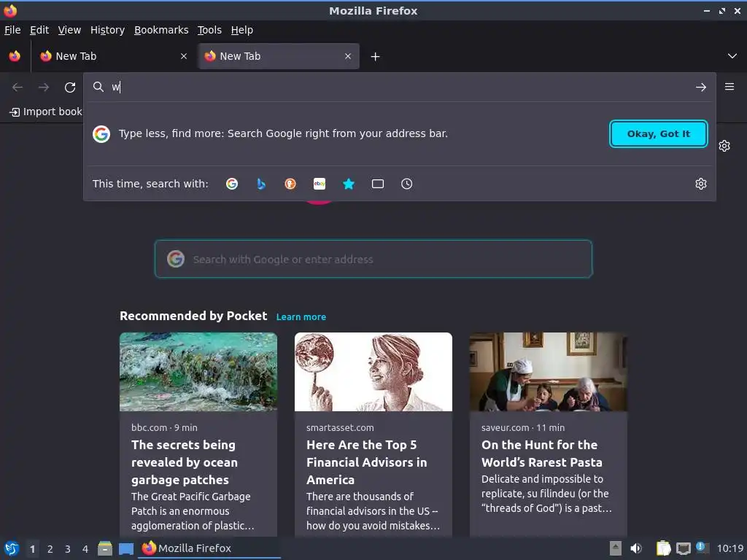
Task: Switch to workspace 3
Action: click(68, 548)
